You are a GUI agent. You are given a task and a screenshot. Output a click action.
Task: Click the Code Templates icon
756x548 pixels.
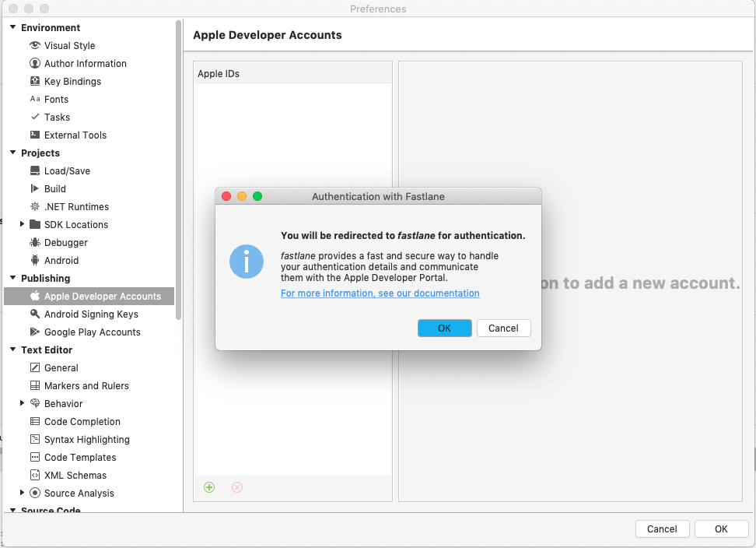[x=35, y=457]
